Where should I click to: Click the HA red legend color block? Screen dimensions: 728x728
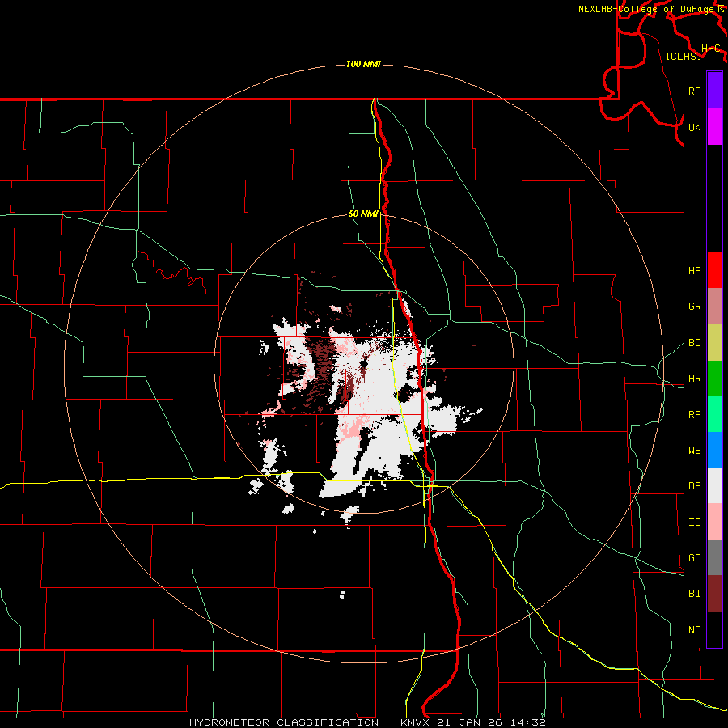pyautogui.click(x=714, y=270)
